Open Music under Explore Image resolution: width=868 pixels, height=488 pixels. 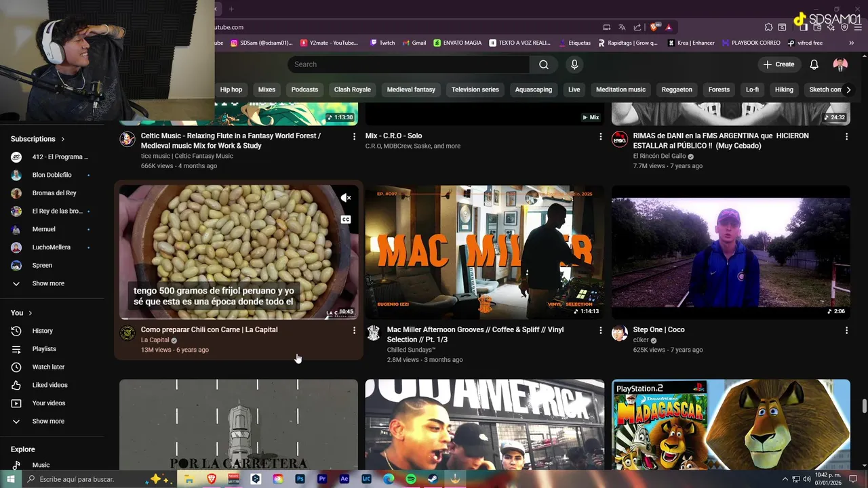41,465
